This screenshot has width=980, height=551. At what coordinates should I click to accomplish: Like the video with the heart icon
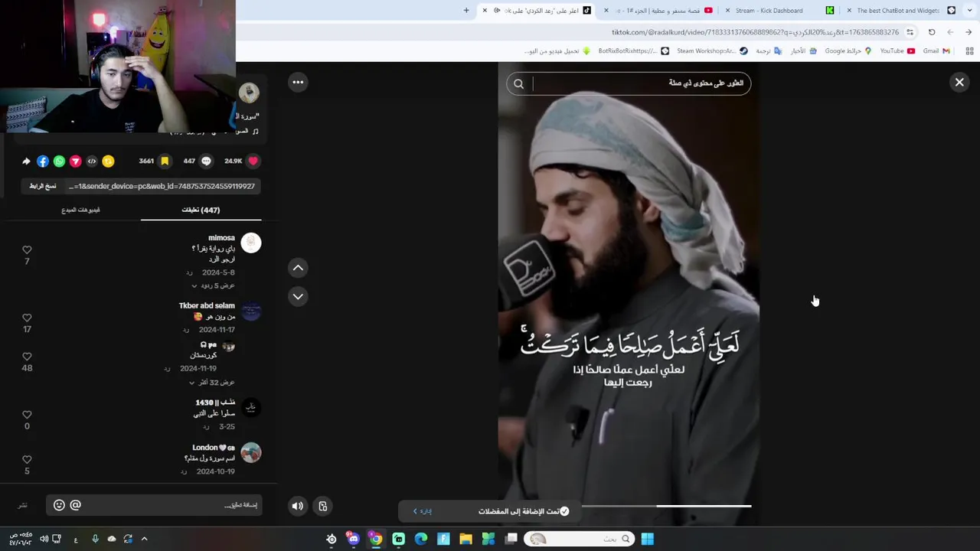253,161
